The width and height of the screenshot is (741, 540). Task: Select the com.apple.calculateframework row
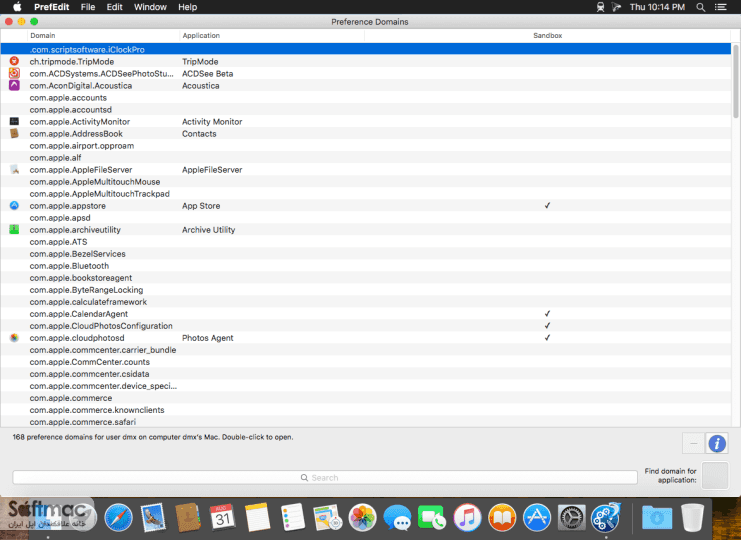tap(366, 301)
